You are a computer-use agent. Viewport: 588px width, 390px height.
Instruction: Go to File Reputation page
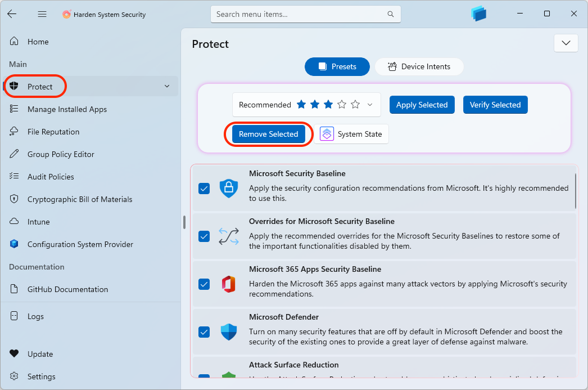tap(91, 131)
